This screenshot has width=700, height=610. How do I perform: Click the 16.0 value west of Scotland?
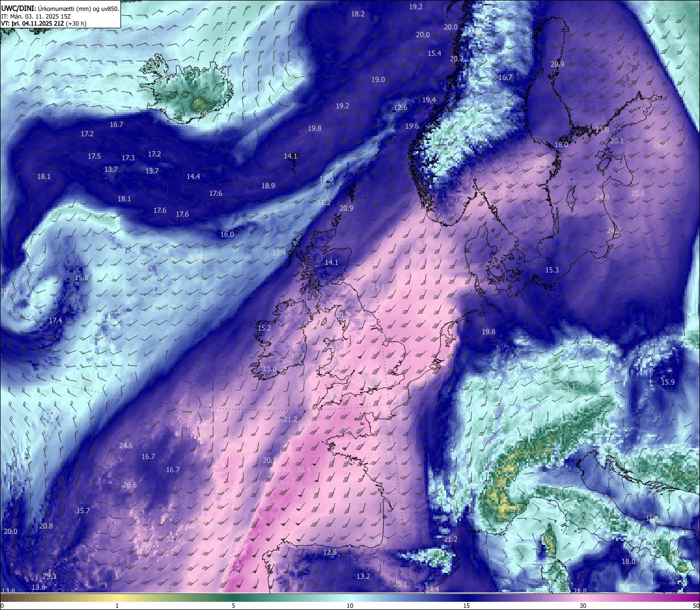pyautogui.click(x=227, y=234)
